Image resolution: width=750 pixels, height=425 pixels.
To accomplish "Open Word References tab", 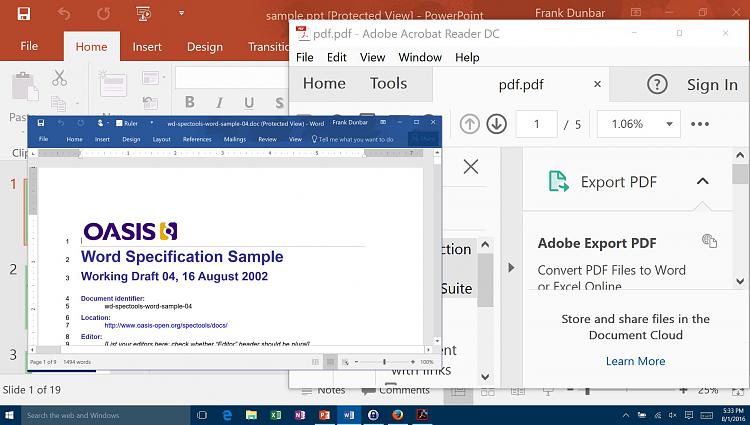I will coord(197,140).
